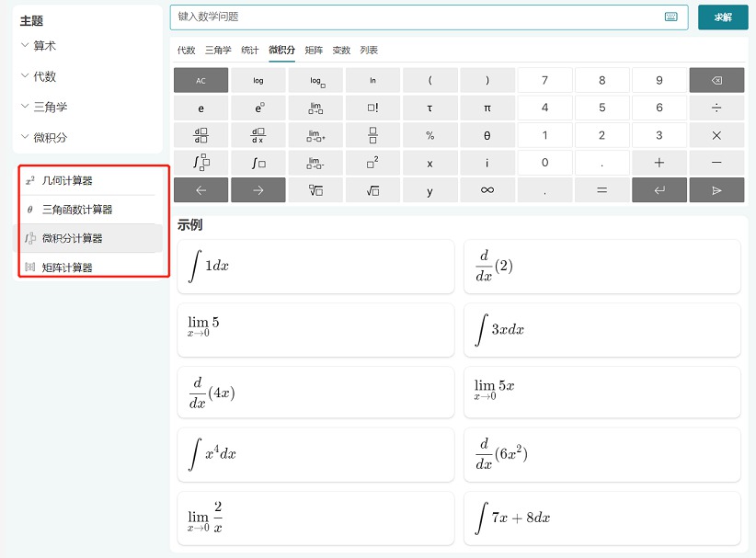Insert the fraction template key
This screenshot has height=558, width=756.
(372, 135)
